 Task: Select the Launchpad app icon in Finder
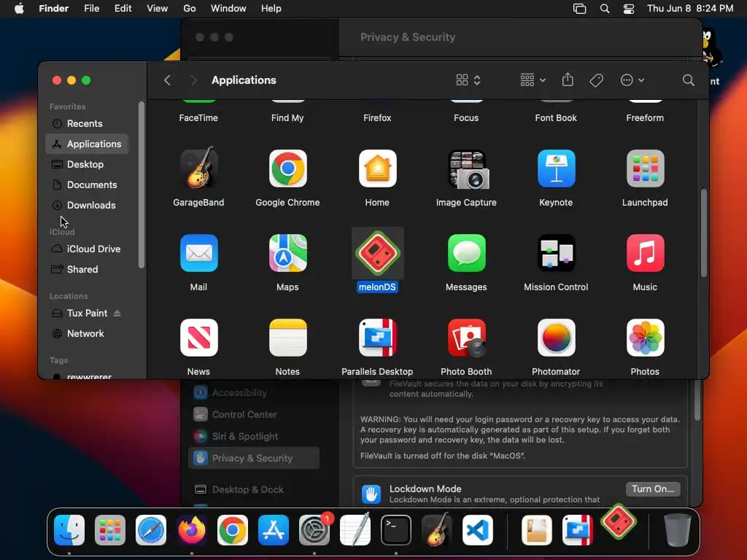tap(645, 168)
